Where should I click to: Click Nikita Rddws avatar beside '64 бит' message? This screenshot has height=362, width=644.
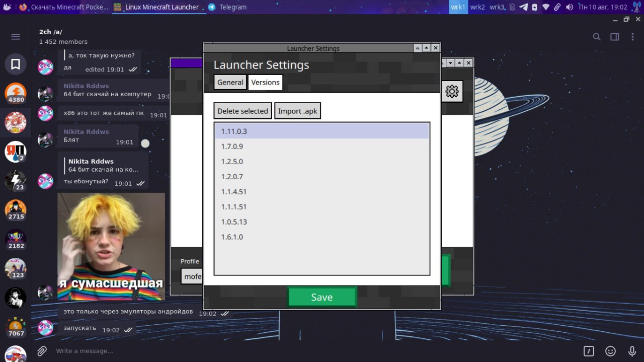45,94
